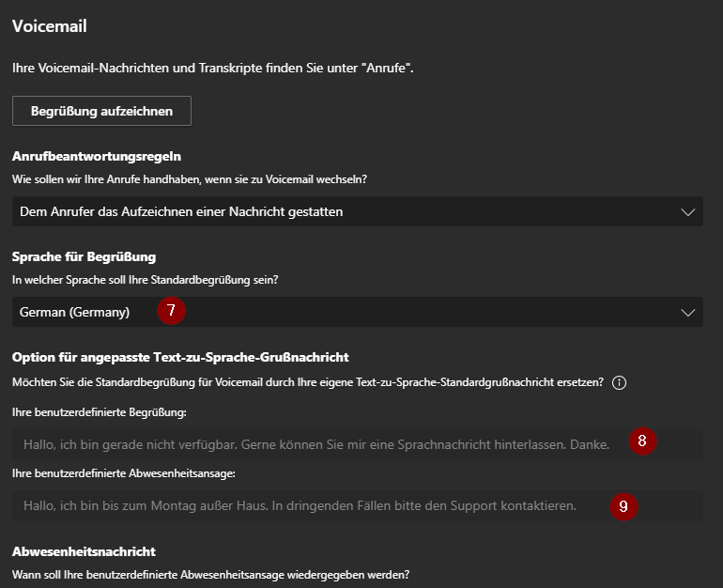
Task: Click the Voicemail-Nachrichten und Transkripte info text
Action: pyautogui.click(x=213, y=69)
